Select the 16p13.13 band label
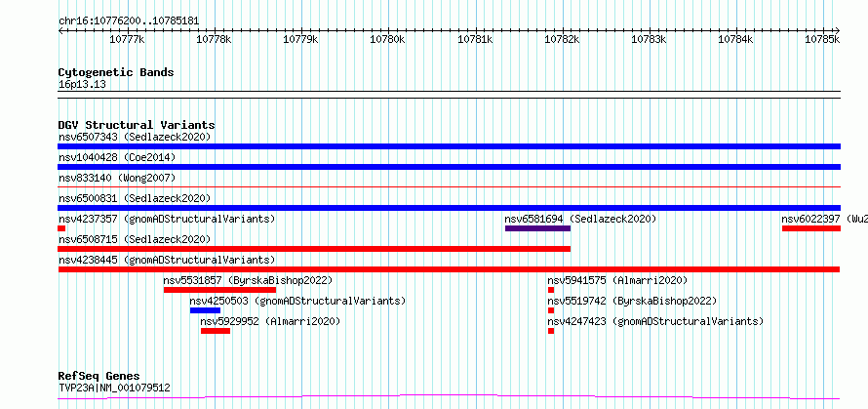The width and height of the screenshot is (868, 409). click(82, 85)
